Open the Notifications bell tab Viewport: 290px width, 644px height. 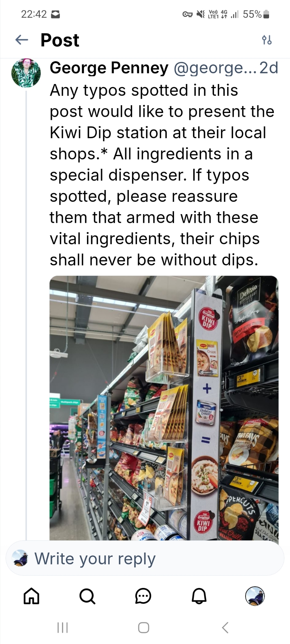pyautogui.click(x=199, y=596)
